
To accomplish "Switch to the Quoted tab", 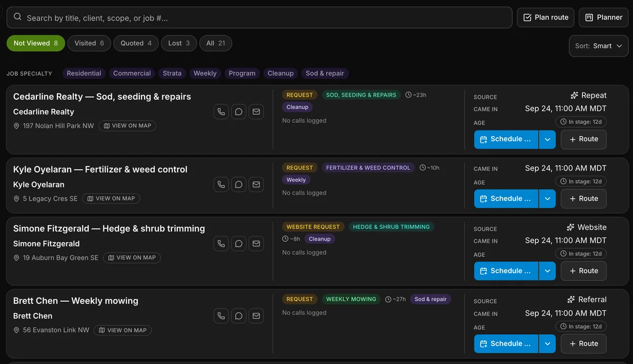I will click(x=136, y=43).
